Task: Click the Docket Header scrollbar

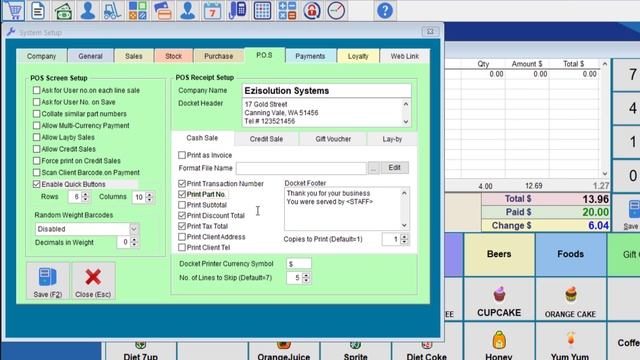Action: tap(406, 113)
